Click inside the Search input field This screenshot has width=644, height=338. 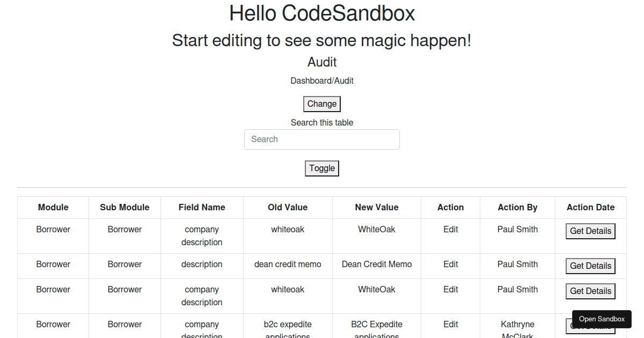tap(321, 139)
